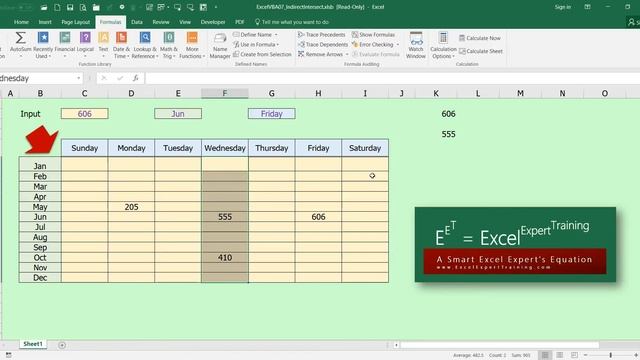Expand the Name Box dropdown arrow

coord(78,78)
